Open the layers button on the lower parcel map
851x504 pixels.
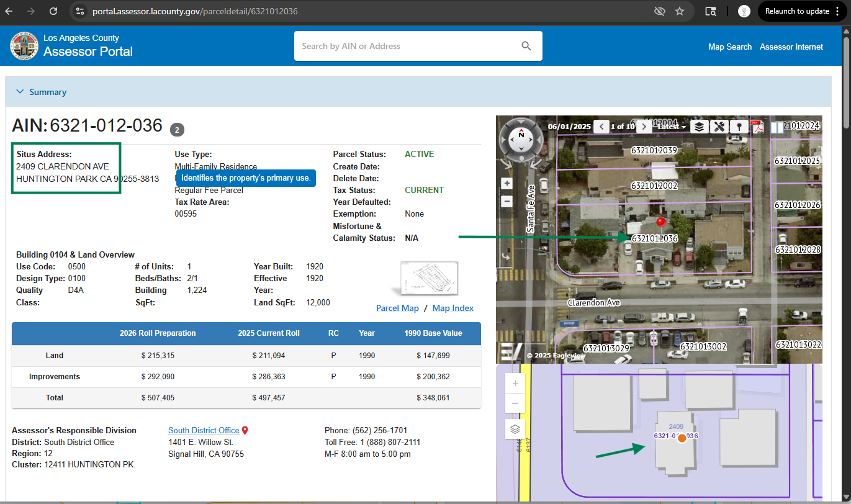click(515, 429)
